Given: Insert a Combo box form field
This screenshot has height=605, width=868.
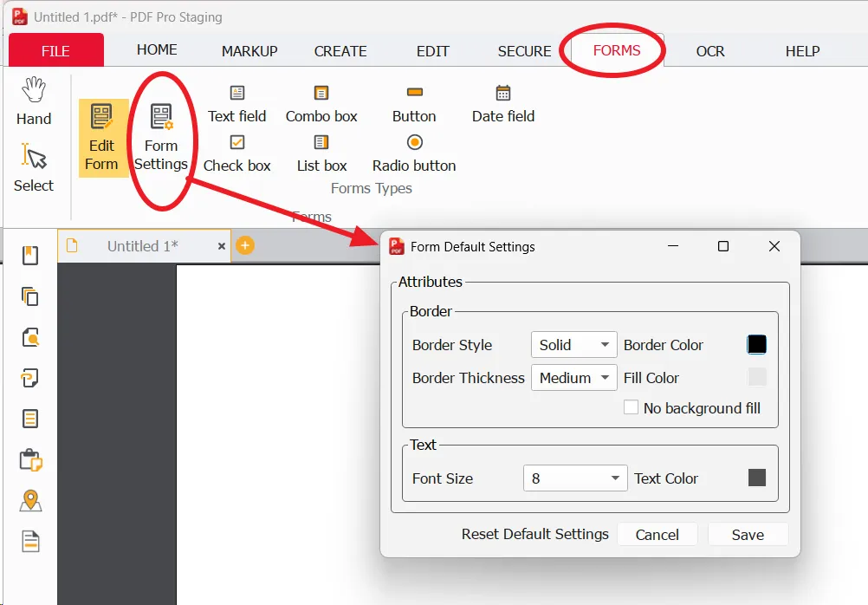Looking at the screenshot, I should pos(321,105).
